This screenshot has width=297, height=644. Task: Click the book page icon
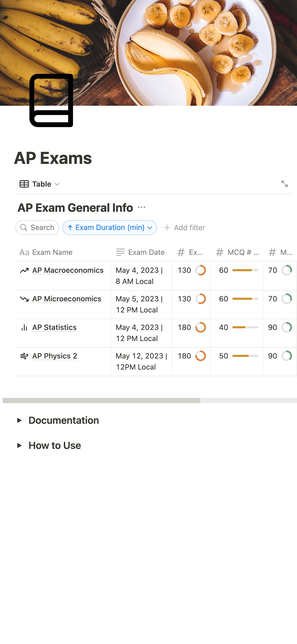pos(51,100)
